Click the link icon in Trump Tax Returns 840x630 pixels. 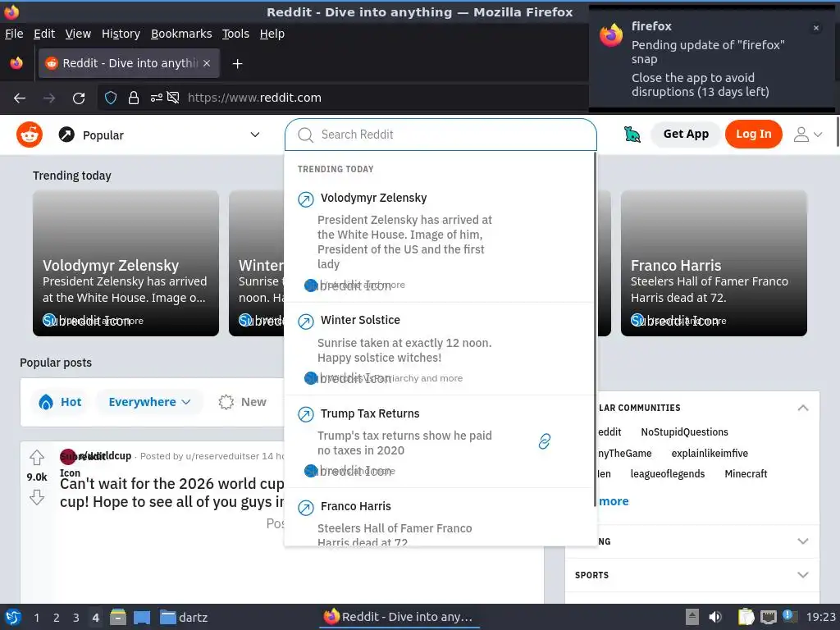coord(545,441)
